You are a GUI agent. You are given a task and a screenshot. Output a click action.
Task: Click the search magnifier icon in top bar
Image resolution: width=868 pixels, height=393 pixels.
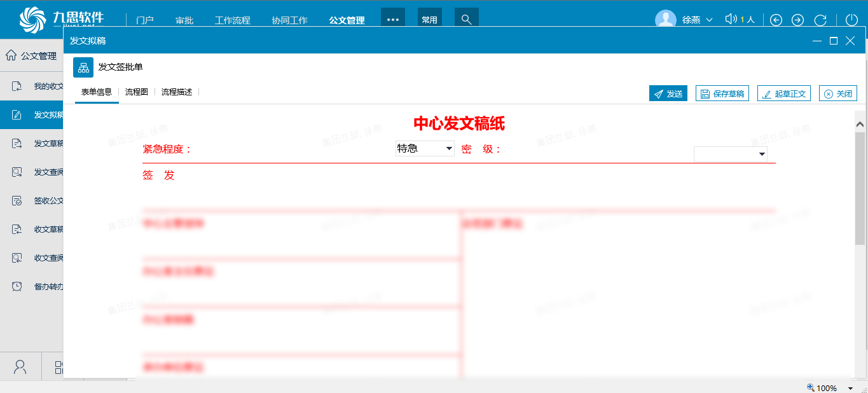[x=466, y=20]
